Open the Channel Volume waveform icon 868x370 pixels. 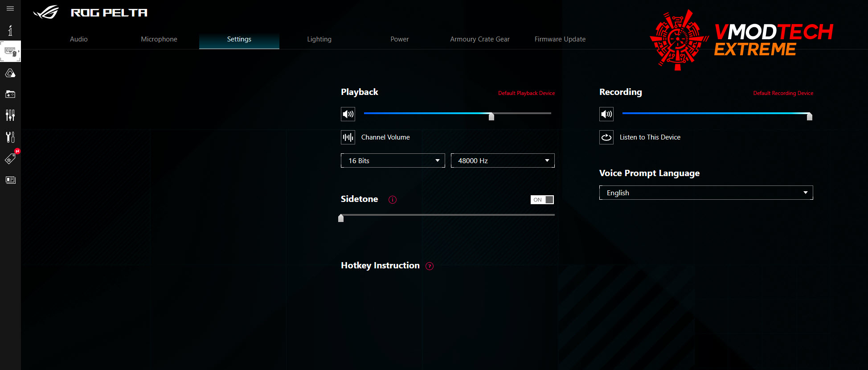click(x=348, y=137)
